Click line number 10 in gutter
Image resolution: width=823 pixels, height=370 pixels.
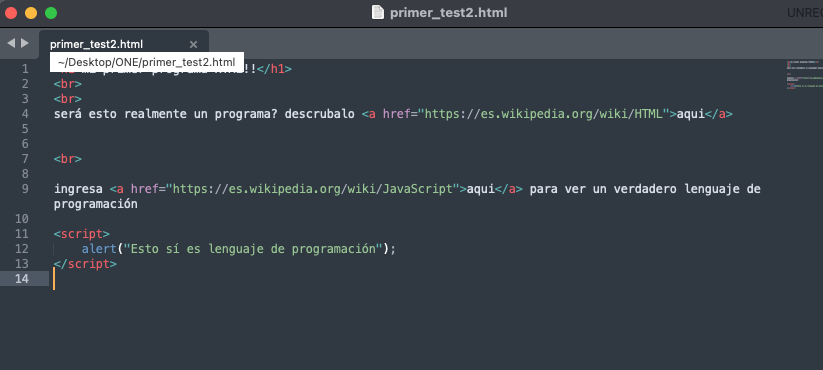point(22,218)
